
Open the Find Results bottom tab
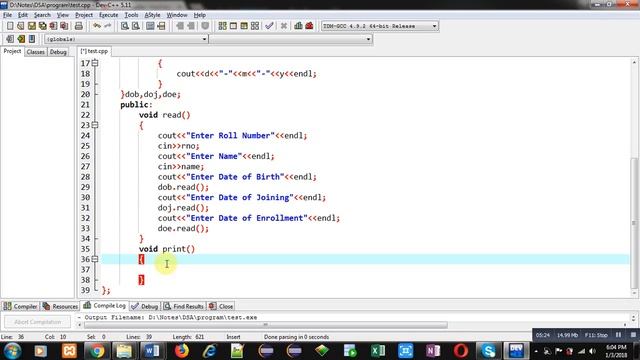point(183,306)
